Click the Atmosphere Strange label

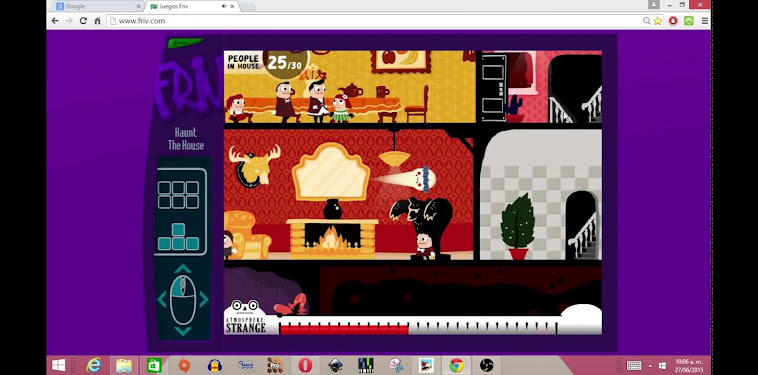246,325
